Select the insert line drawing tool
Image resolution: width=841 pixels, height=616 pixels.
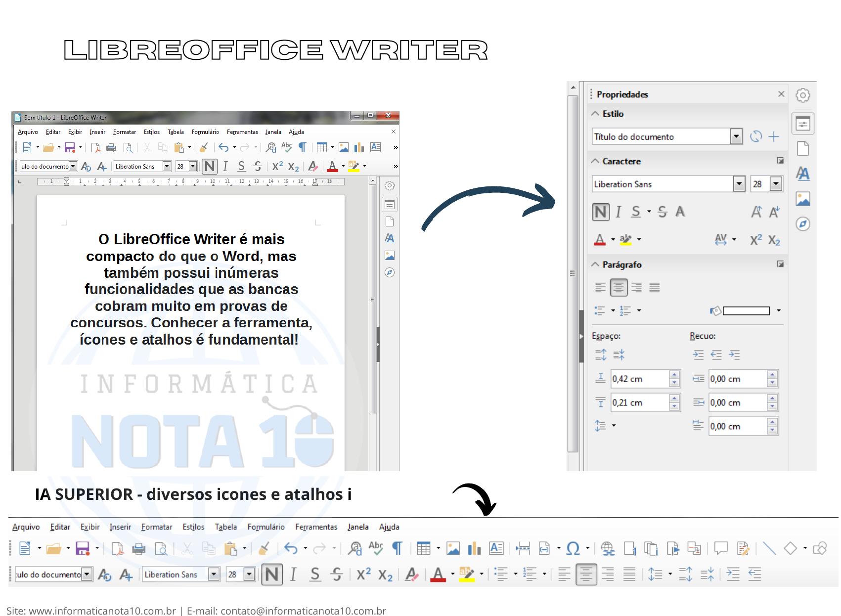(x=769, y=548)
